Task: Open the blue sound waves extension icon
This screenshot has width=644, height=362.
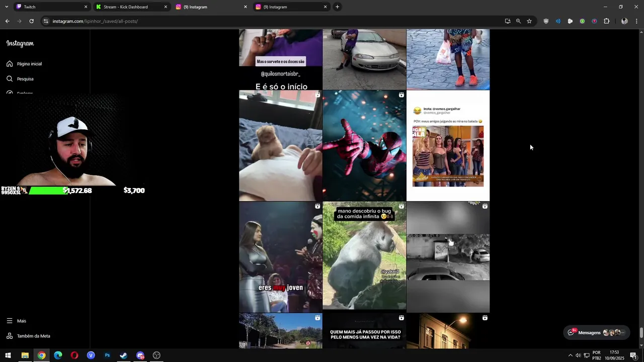Action: click(x=558, y=21)
